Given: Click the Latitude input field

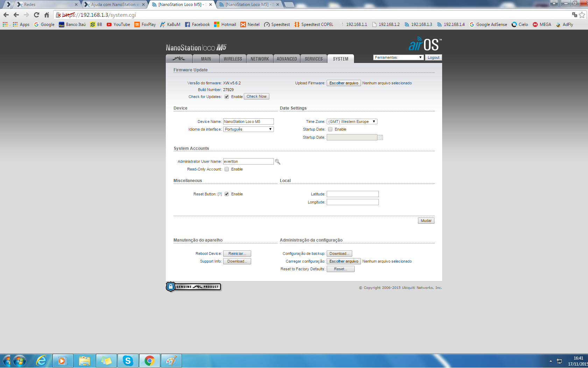Looking at the screenshot, I should 353,194.
